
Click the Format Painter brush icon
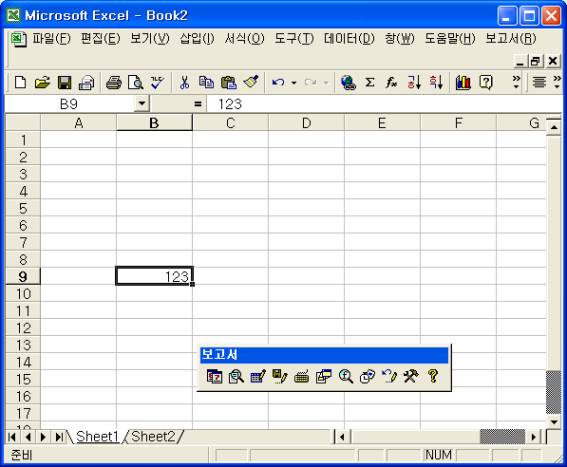click(x=251, y=83)
